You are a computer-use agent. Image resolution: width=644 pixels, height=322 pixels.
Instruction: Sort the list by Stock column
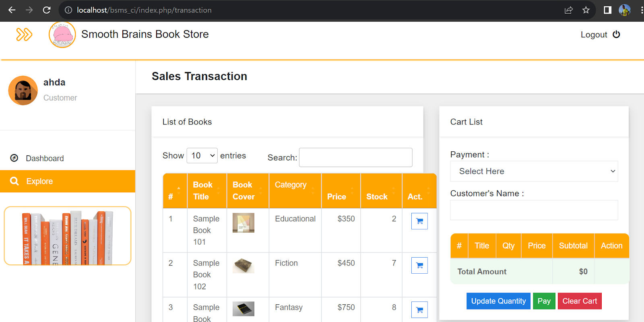click(x=381, y=191)
